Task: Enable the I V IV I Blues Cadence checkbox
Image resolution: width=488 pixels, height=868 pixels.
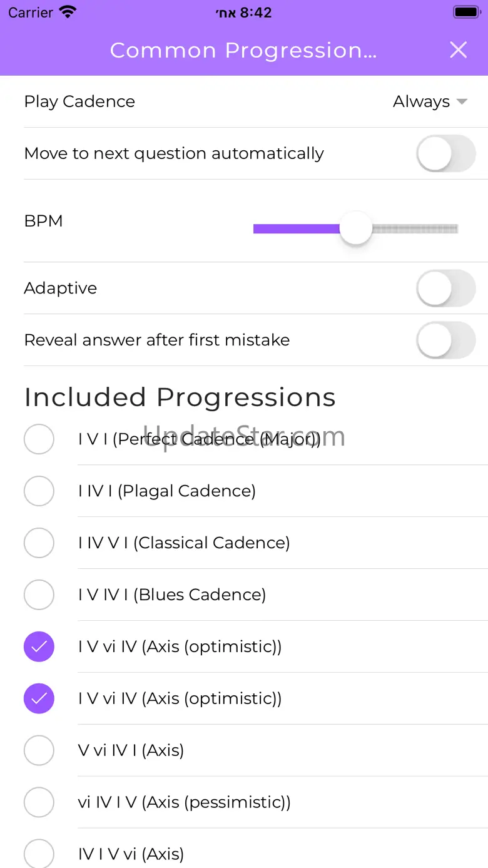Action: tap(39, 595)
